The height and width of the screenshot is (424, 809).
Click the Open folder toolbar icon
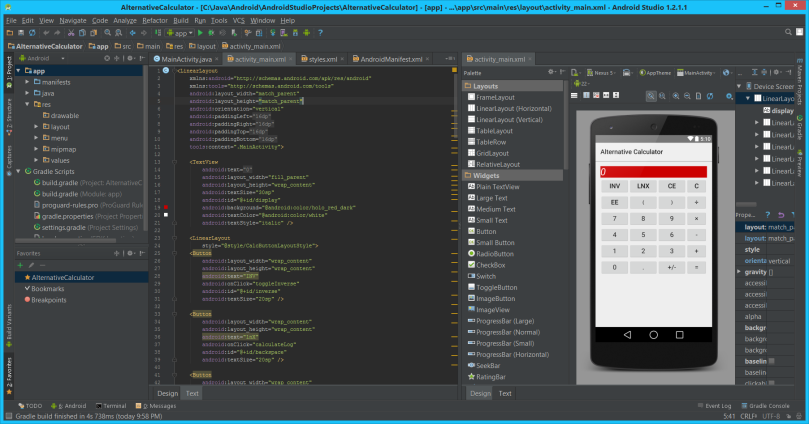pyautogui.click(x=9, y=32)
